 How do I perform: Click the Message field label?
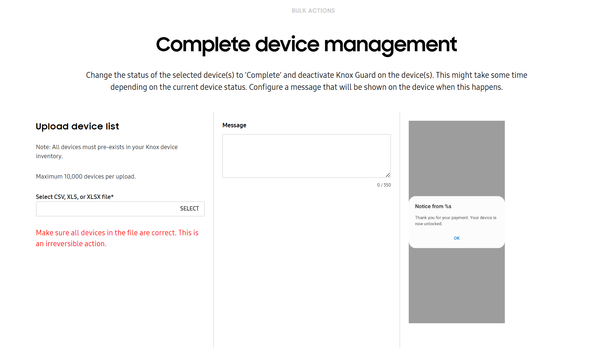[234, 125]
